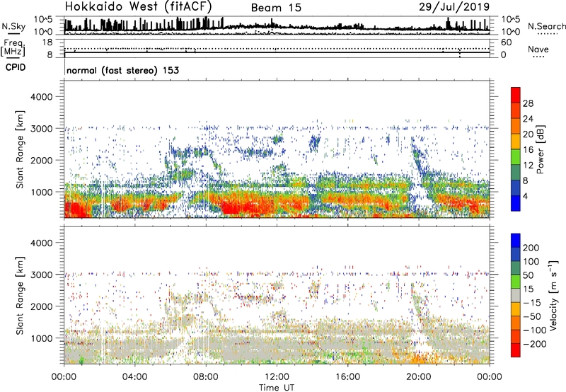566x392 pixels.
Task: Click the gray band of velocity colorbar
Action: (516, 295)
